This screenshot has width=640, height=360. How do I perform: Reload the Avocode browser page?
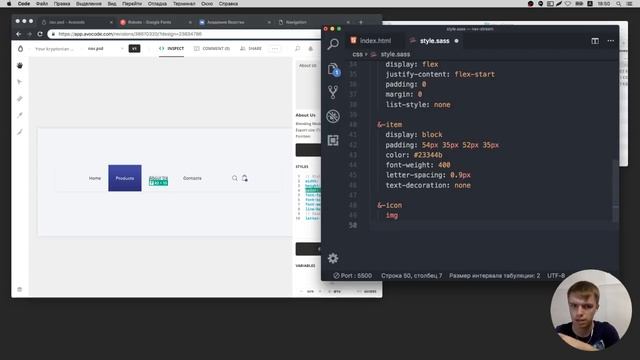[x=40, y=34]
